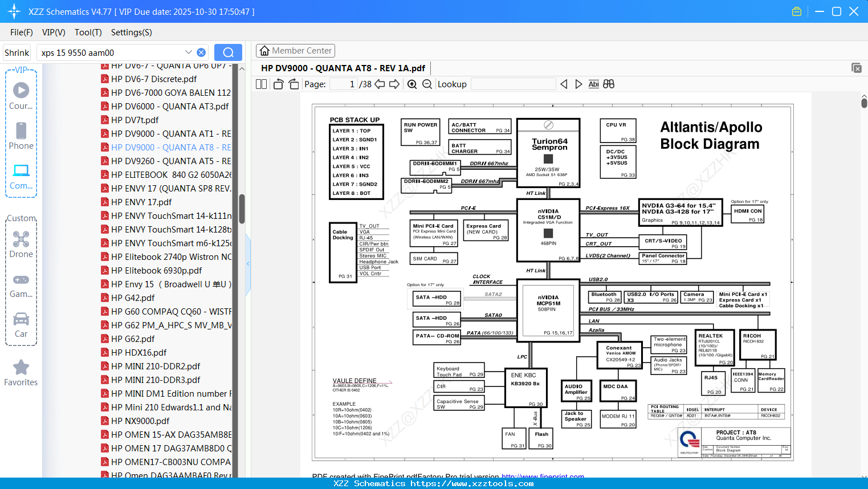The height and width of the screenshot is (489, 868).
Task: Open the Course category
Action: [21, 96]
